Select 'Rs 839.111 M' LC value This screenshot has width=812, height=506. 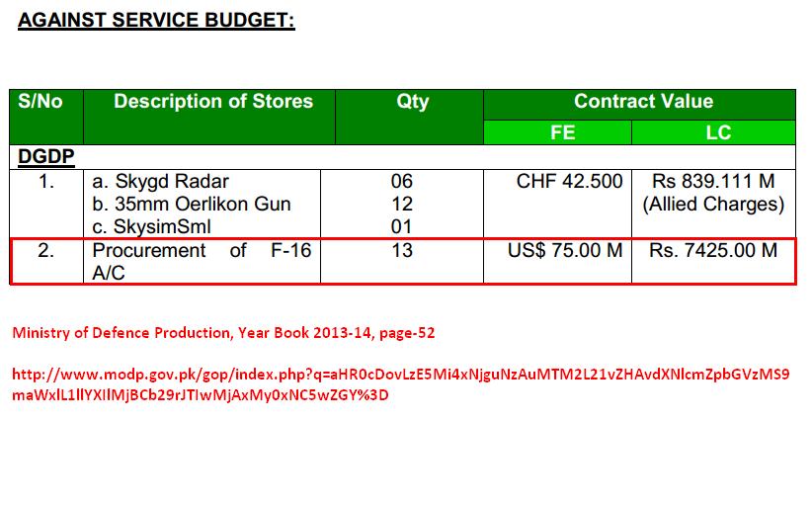click(713, 181)
